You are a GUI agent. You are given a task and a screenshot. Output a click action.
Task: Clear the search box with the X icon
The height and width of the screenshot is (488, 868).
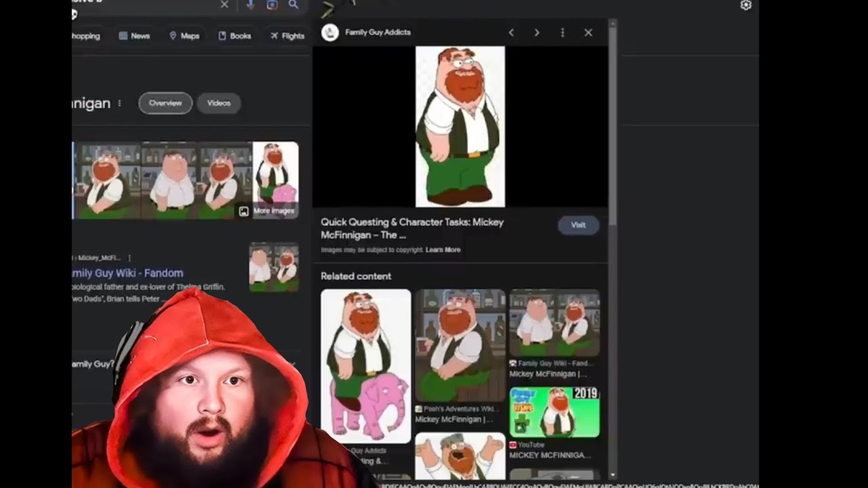pyautogui.click(x=224, y=5)
